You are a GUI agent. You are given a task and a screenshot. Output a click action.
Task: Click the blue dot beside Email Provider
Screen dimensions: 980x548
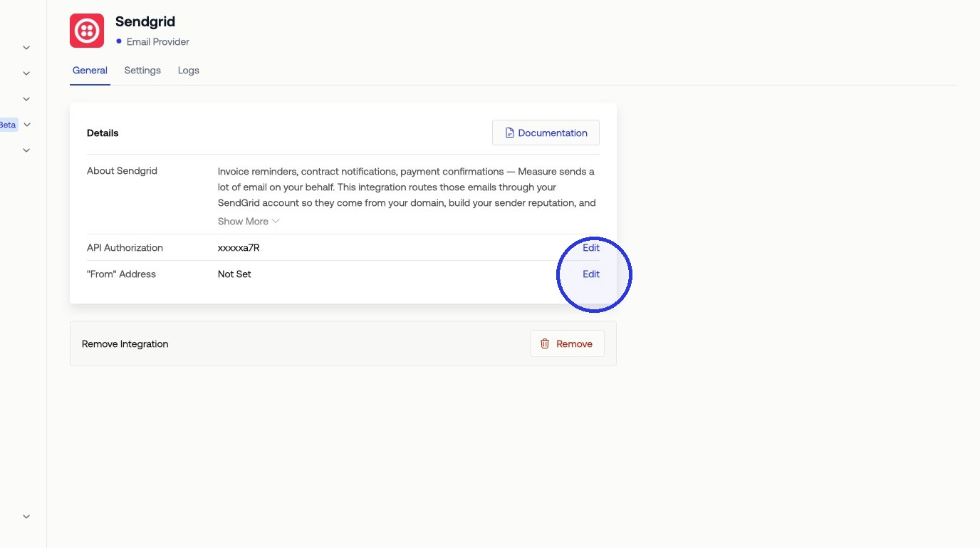point(119,41)
